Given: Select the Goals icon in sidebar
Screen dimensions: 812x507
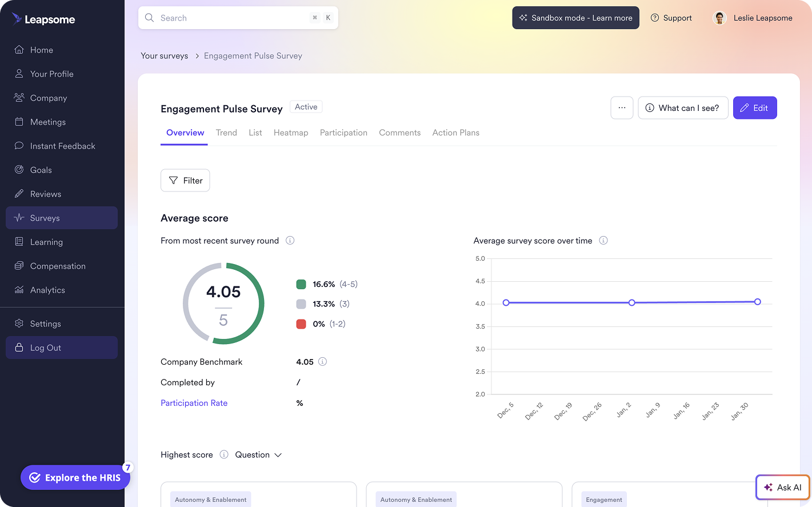Looking at the screenshot, I should click(x=19, y=170).
